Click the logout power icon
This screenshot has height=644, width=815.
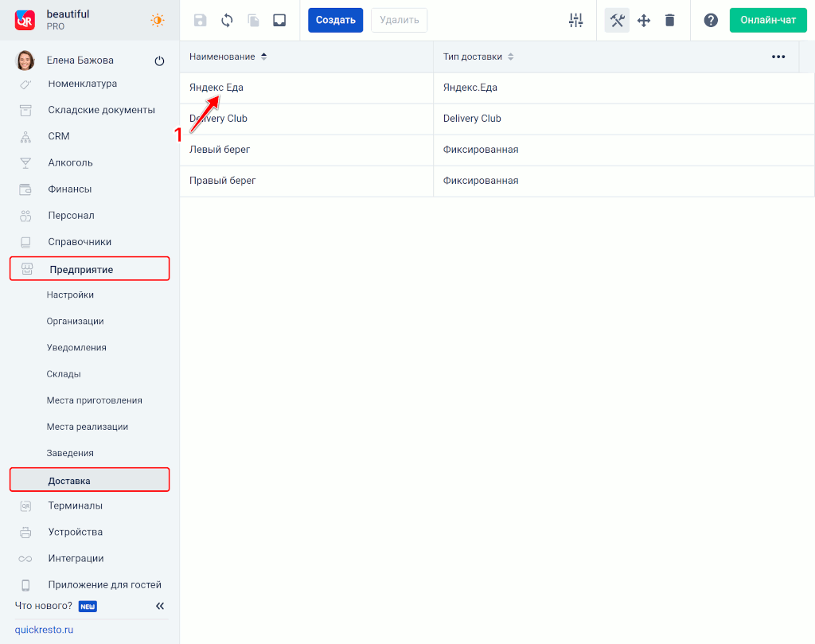pyautogui.click(x=159, y=60)
